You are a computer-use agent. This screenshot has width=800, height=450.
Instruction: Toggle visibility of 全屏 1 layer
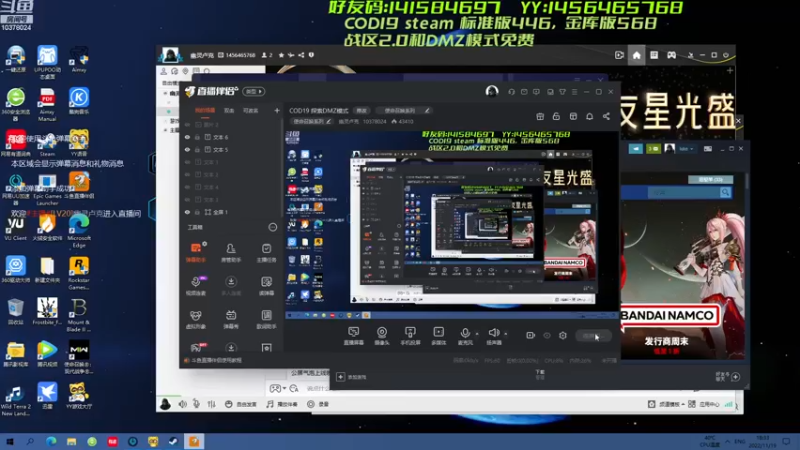[187, 212]
